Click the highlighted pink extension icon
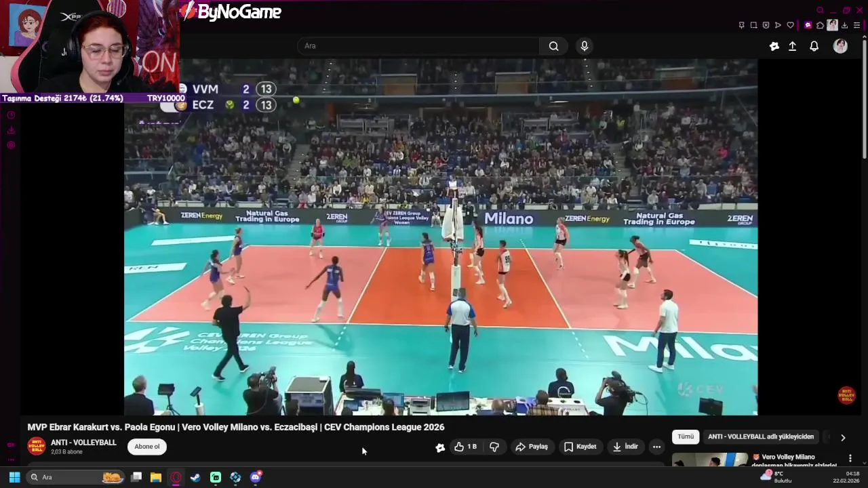This screenshot has width=868, height=488. coord(808,25)
